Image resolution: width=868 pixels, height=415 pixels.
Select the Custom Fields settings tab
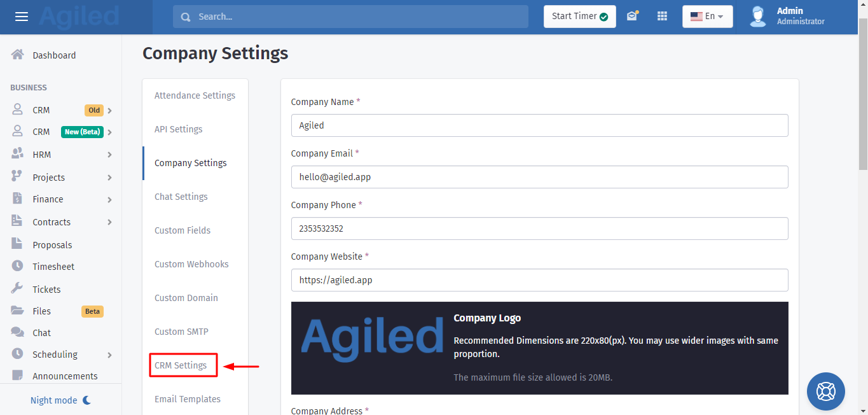pos(183,230)
